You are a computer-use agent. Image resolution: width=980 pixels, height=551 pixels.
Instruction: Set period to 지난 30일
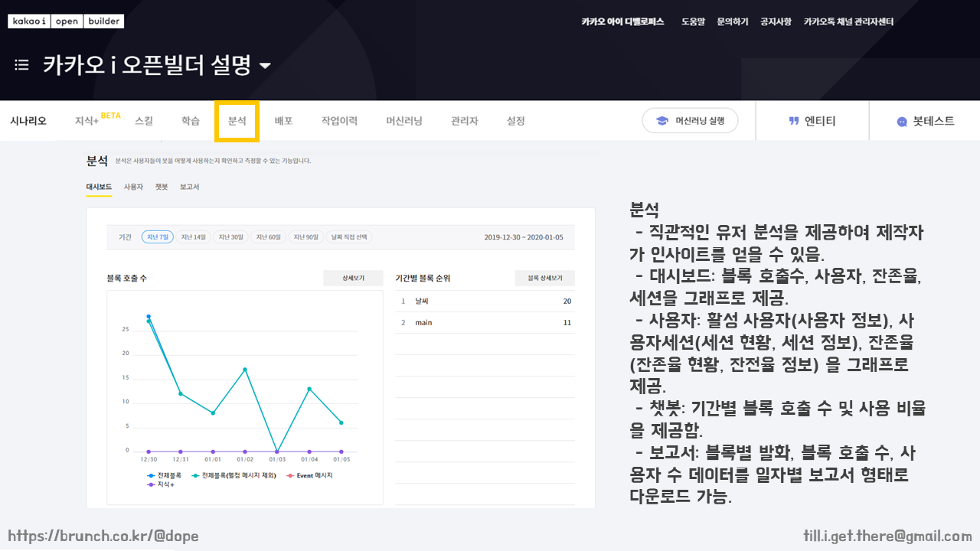click(x=231, y=237)
